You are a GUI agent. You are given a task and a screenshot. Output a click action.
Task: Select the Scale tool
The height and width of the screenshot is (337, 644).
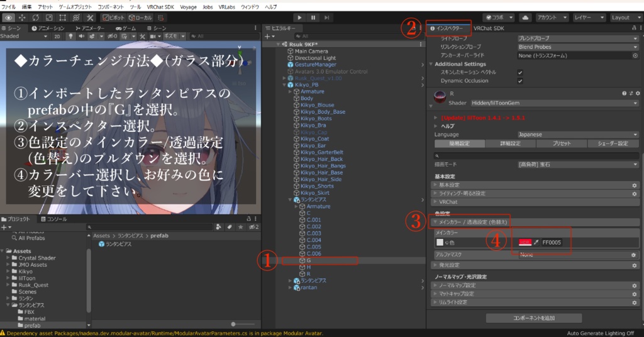[49, 18]
